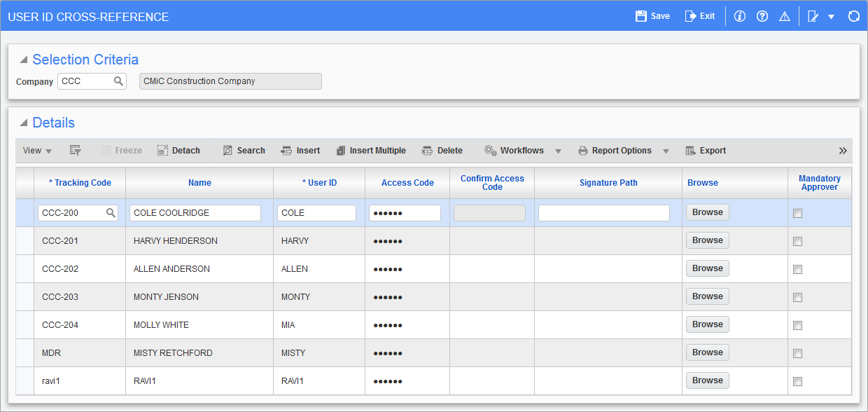The width and height of the screenshot is (868, 412).
Task: Click the Access Code column header
Action: coord(407,183)
